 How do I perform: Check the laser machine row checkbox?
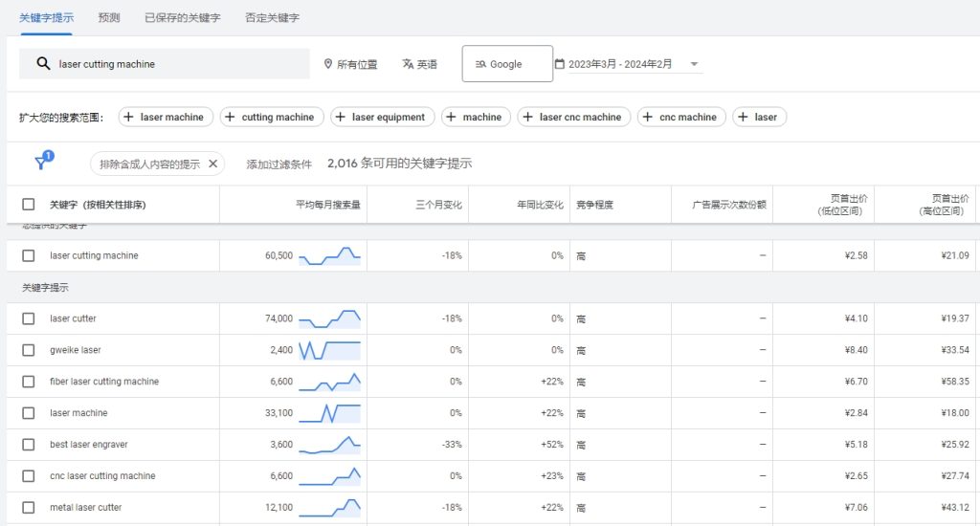pos(28,413)
